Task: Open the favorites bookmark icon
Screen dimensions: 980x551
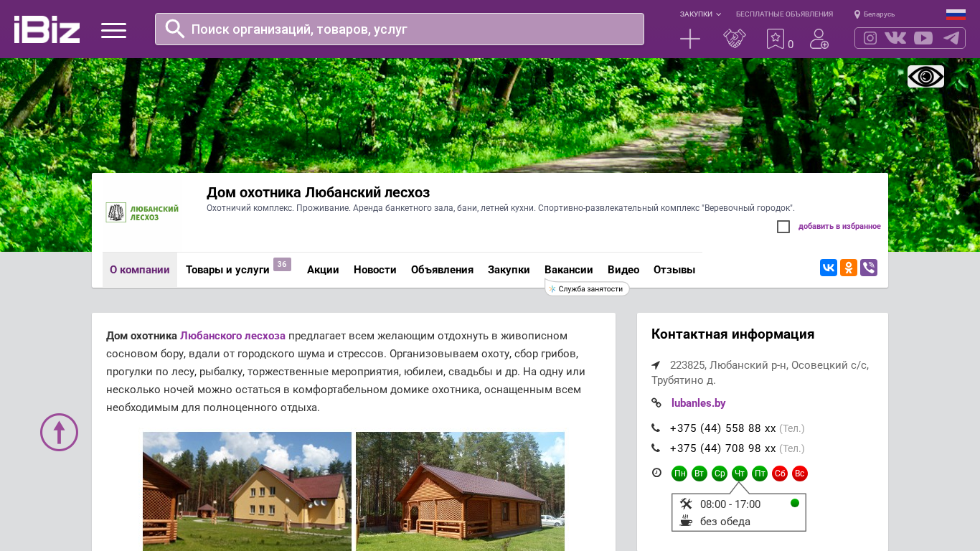Action: [x=776, y=39]
